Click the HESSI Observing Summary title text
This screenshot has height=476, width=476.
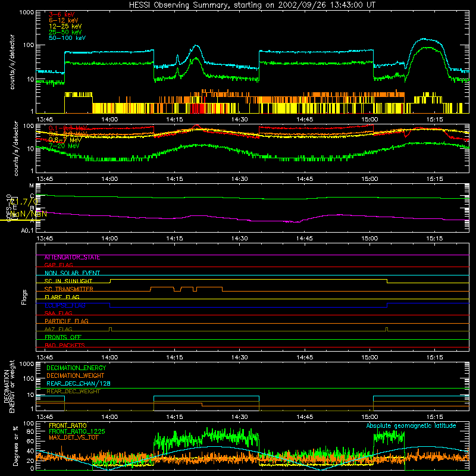point(252,5)
